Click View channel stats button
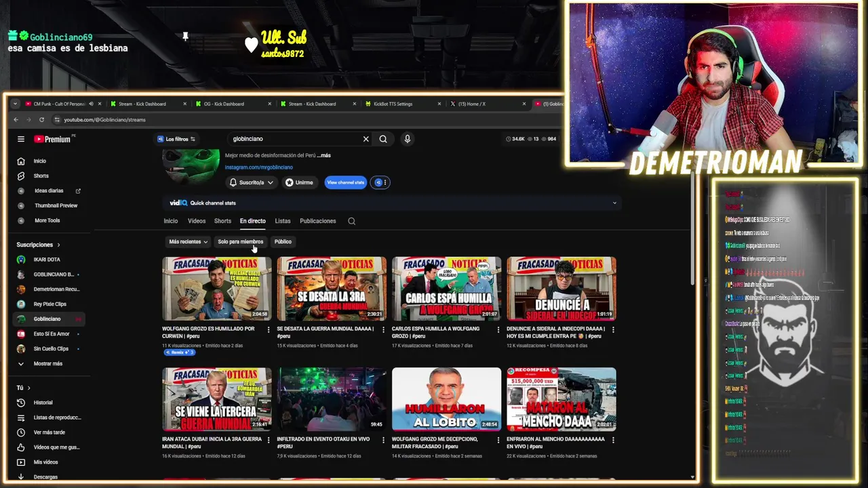Screen dimensions: 868x488 (x=346, y=182)
